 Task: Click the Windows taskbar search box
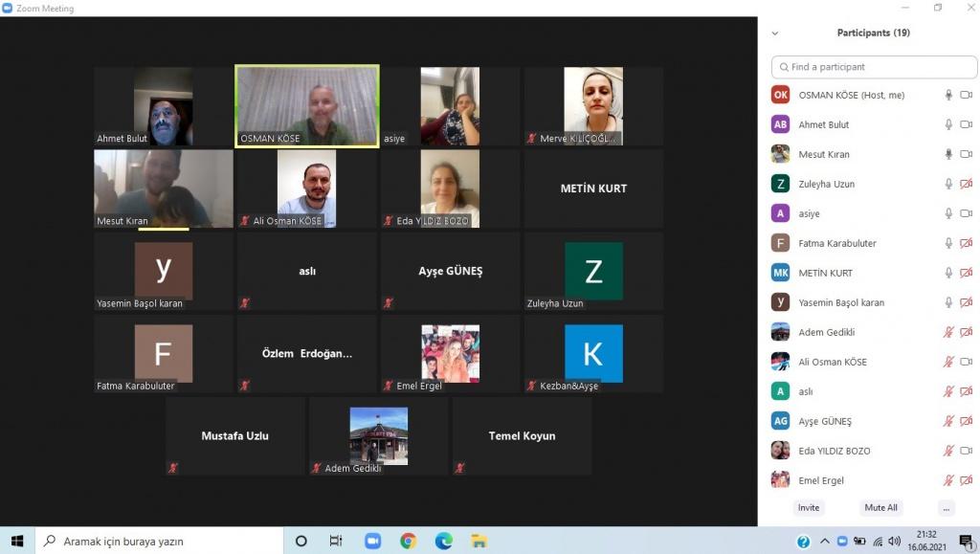[x=160, y=541]
